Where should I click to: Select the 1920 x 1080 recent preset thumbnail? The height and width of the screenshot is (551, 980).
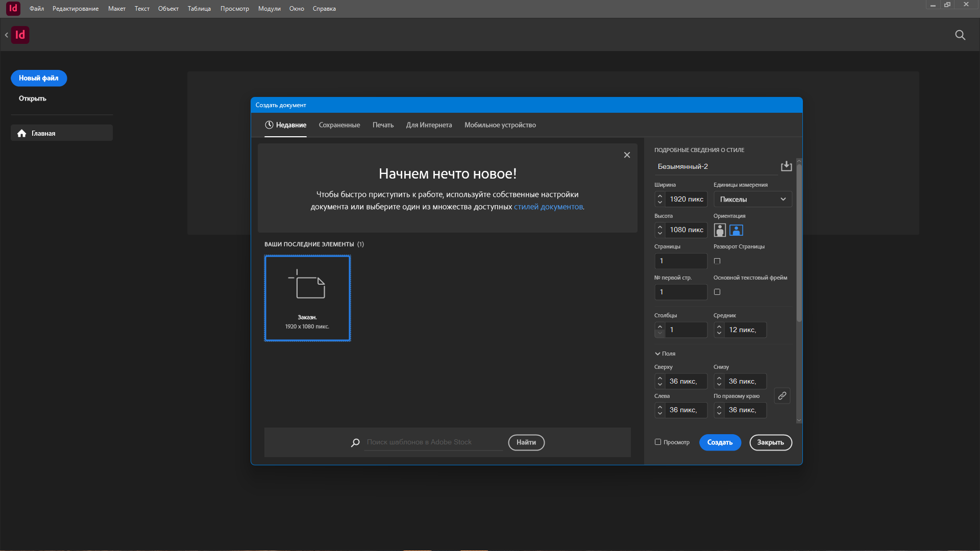point(307,298)
